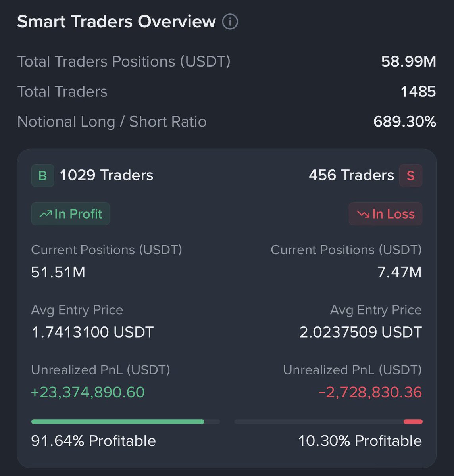Select the red S sell badge
This screenshot has width=454, height=476.
tap(411, 175)
